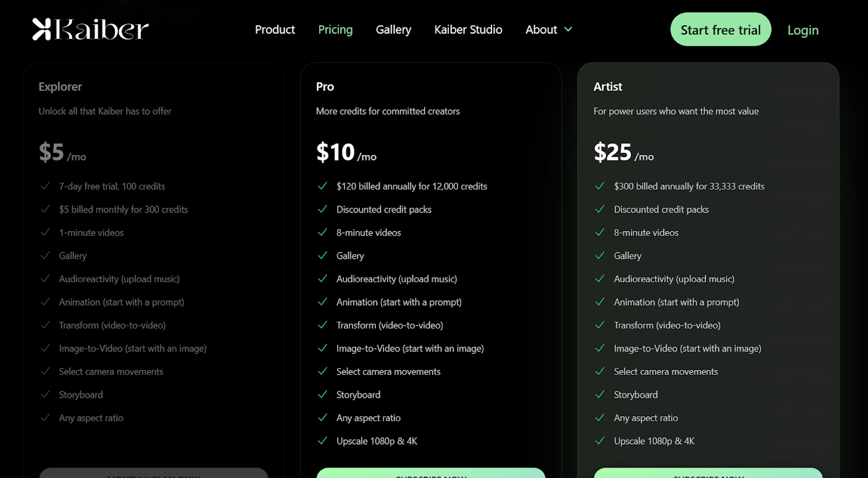Click the Kaiber logo icon
Screen dimensions: 868x478
point(41,30)
